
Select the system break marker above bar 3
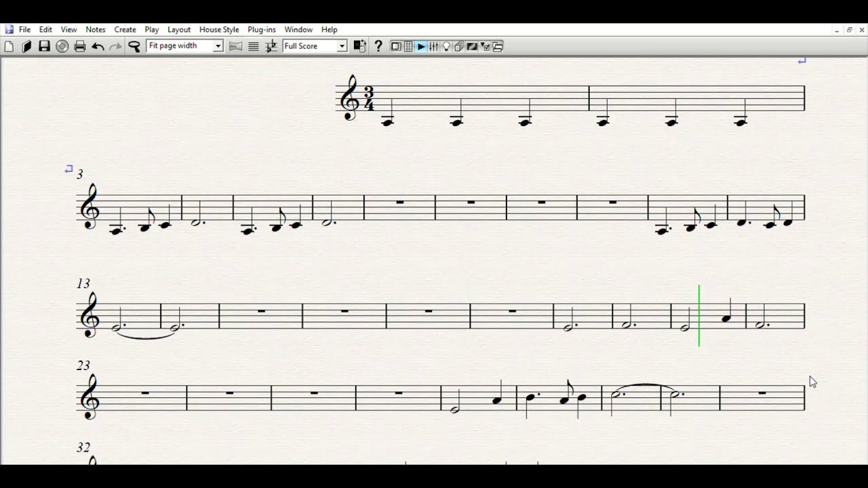pyautogui.click(x=68, y=169)
